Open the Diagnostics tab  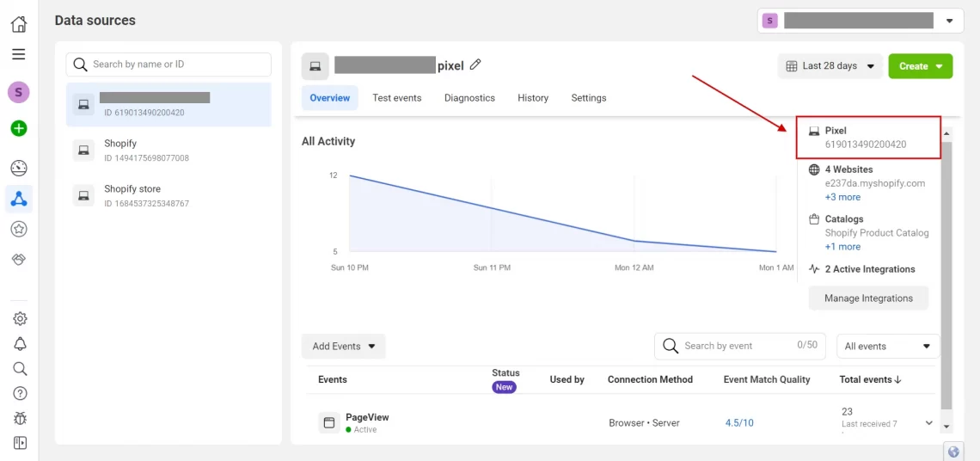click(x=469, y=98)
